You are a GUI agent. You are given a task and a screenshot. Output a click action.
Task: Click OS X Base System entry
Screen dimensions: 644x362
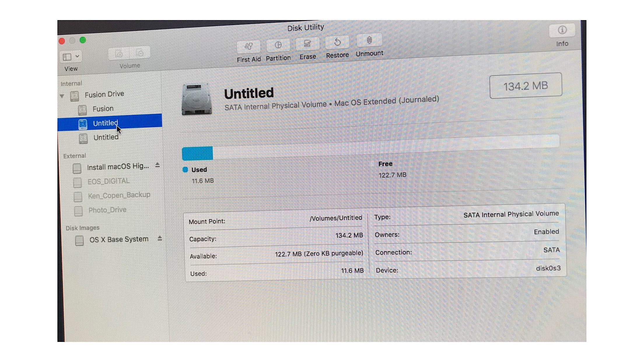pos(118,240)
